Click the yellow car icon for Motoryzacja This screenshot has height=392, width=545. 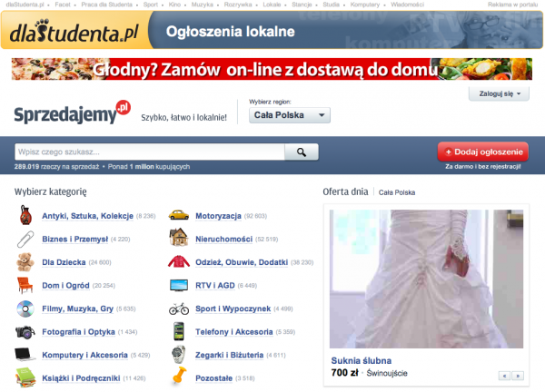tap(179, 215)
